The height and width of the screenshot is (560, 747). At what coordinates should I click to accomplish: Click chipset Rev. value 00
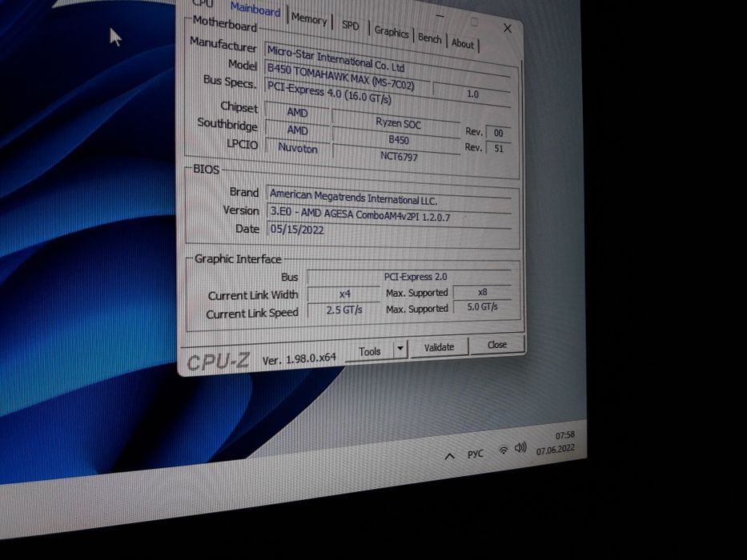click(498, 134)
